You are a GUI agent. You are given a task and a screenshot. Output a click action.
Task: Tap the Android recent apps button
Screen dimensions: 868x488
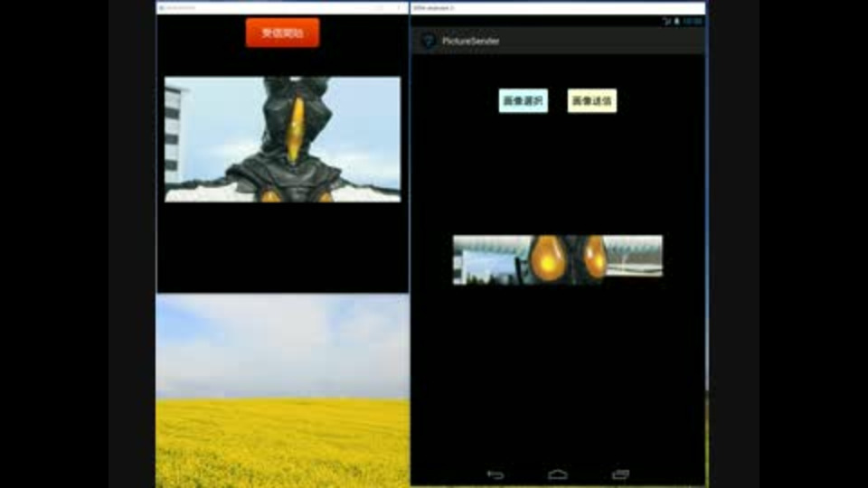(x=620, y=474)
